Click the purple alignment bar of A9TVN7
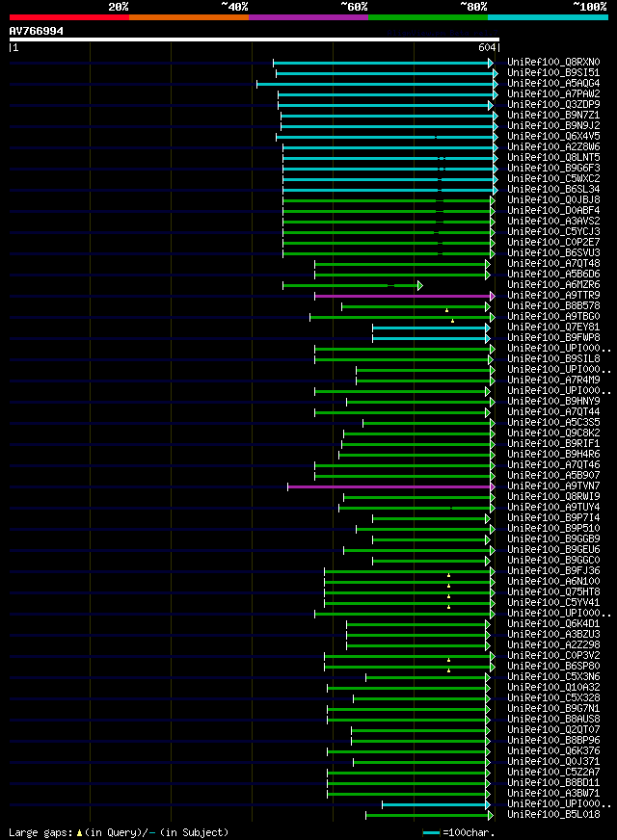This screenshot has height=840, width=617. tap(391, 487)
